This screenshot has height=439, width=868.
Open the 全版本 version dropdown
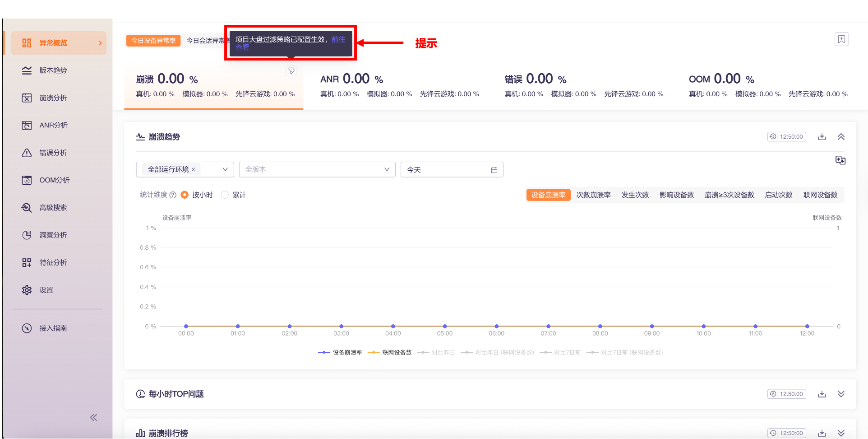pos(317,170)
